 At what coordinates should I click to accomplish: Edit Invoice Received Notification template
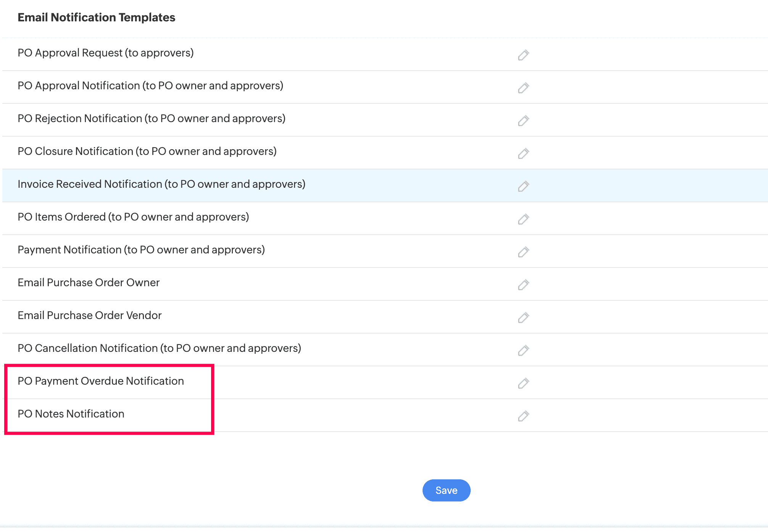tap(523, 186)
